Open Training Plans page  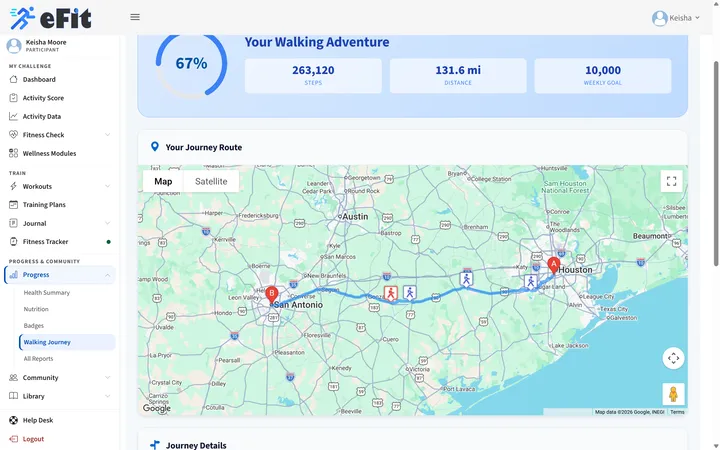click(44, 204)
